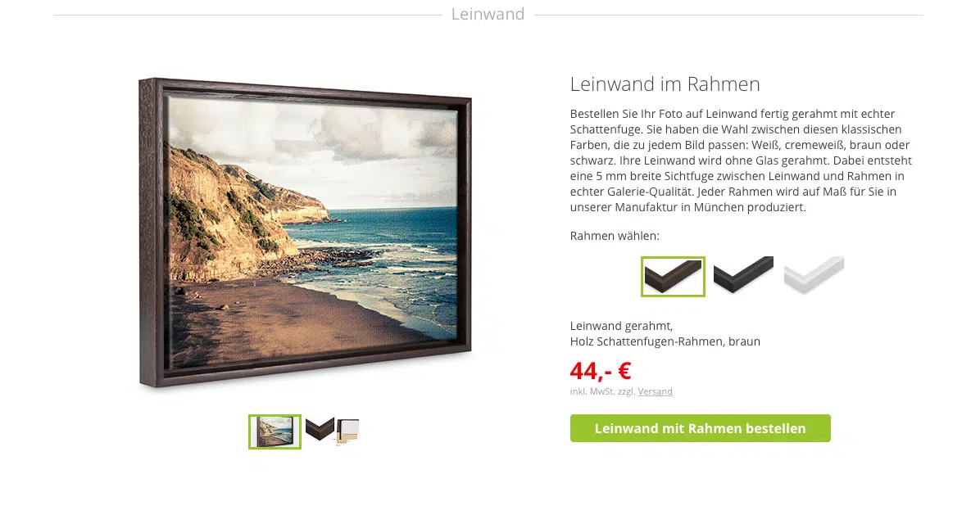Click the large framed canvas product image
The image size is (980, 524).
(305, 233)
